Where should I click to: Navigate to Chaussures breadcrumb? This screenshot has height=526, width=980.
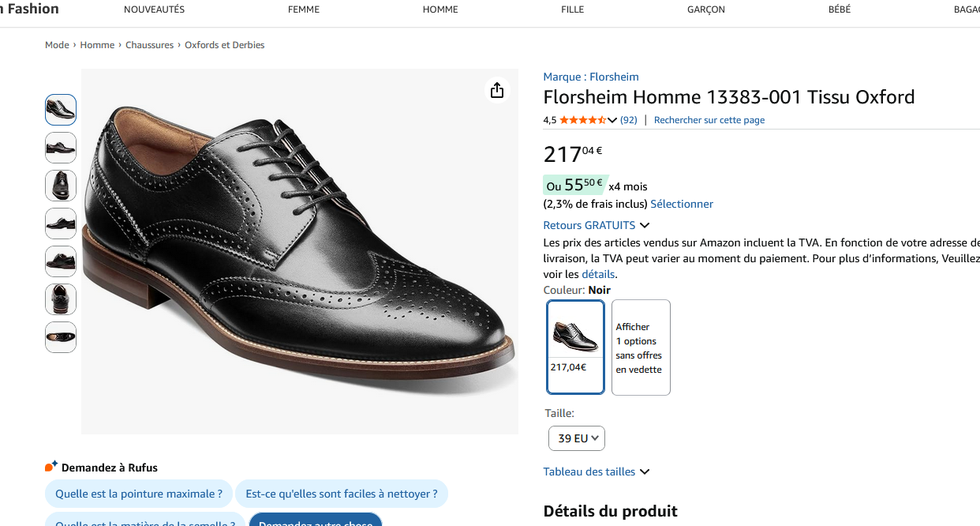pos(150,45)
